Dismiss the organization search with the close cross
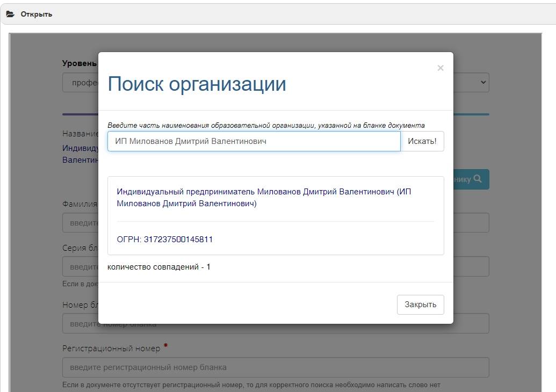The width and height of the screenshot is (556, 392). click(x=440, y=67)
